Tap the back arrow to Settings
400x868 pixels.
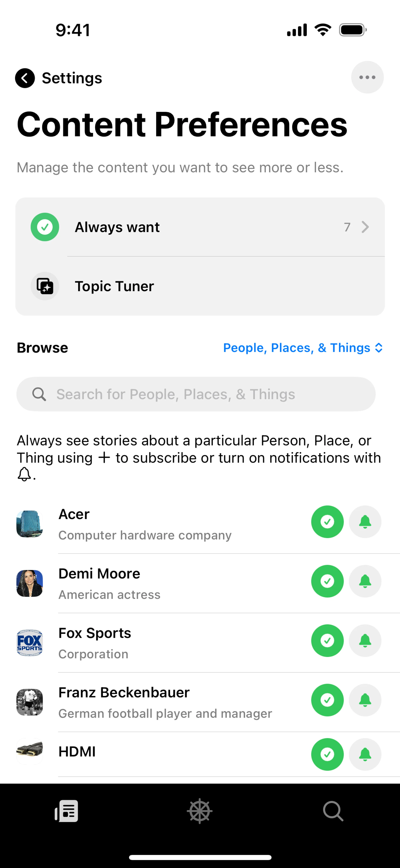25,78
